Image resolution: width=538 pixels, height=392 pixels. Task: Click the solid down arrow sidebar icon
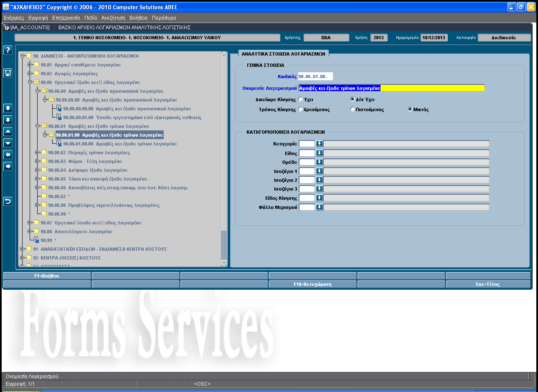tap(8, 120)
